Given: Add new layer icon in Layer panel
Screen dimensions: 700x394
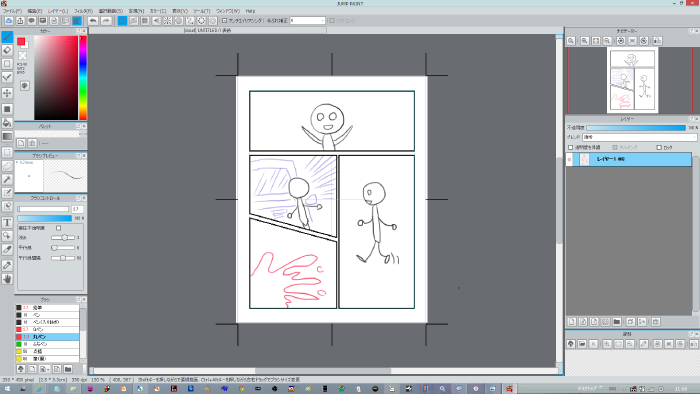Looking at the screenshot, I should (571, 322).
